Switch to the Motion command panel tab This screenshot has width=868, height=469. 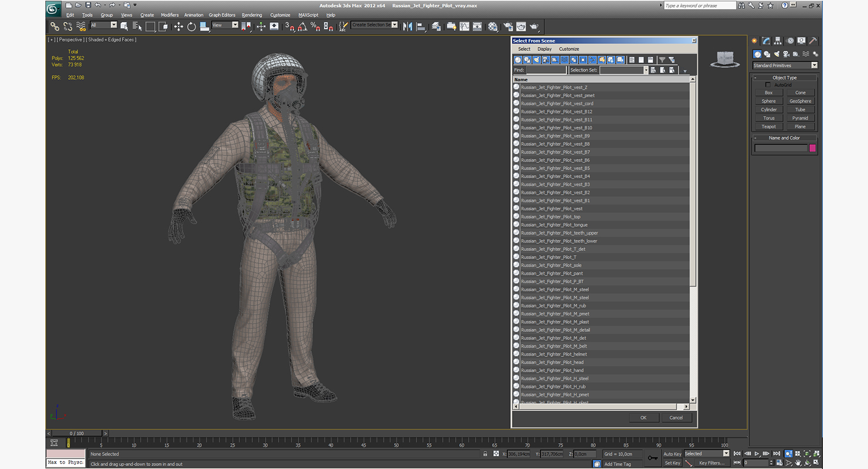pos(790,40)
